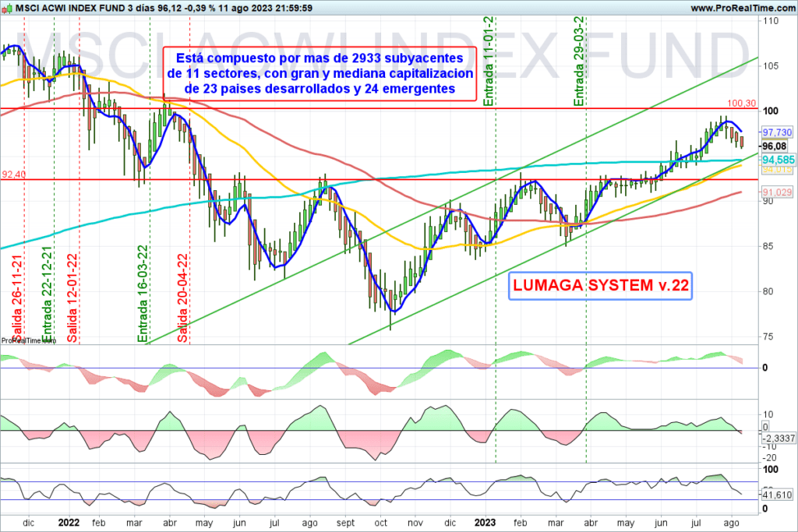
Task: Select the 'Salida 26-11-21' vertical marker label
Action: coord(17,298)
